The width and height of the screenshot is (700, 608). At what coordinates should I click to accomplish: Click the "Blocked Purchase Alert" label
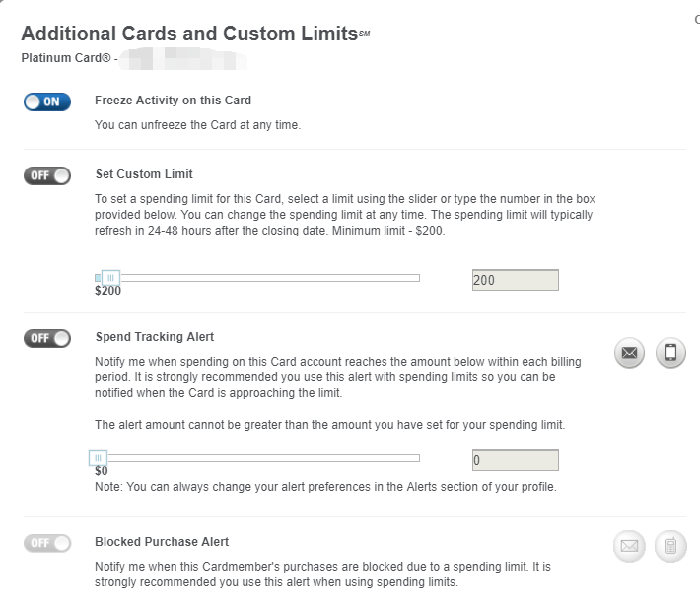click(162, 542)
